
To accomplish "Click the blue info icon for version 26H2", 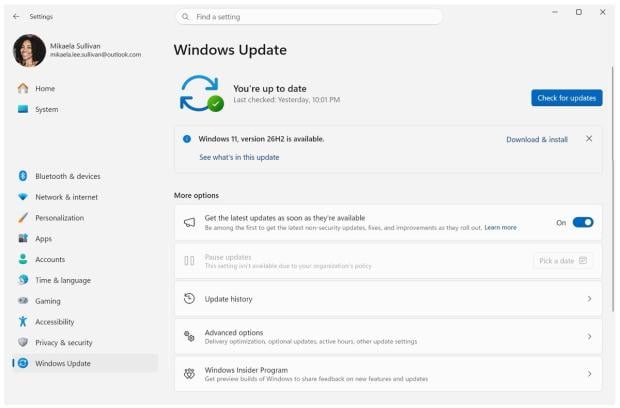I will (187, 139).
